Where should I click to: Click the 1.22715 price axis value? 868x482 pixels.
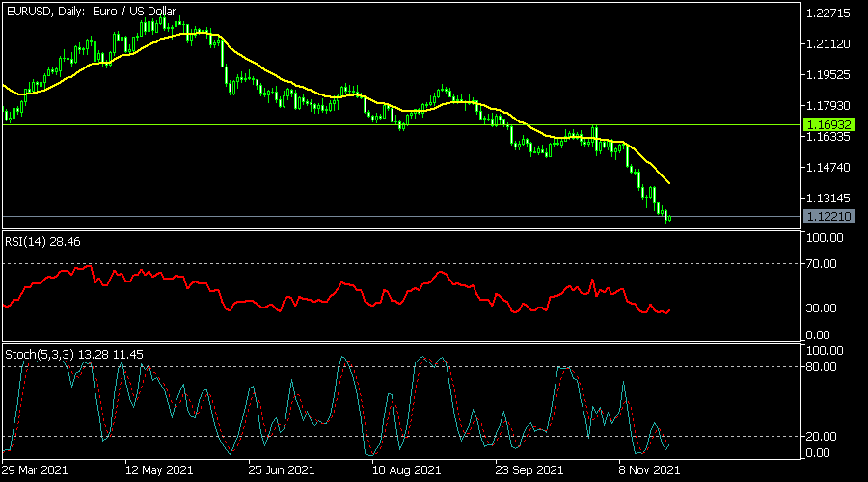[828, 13]
